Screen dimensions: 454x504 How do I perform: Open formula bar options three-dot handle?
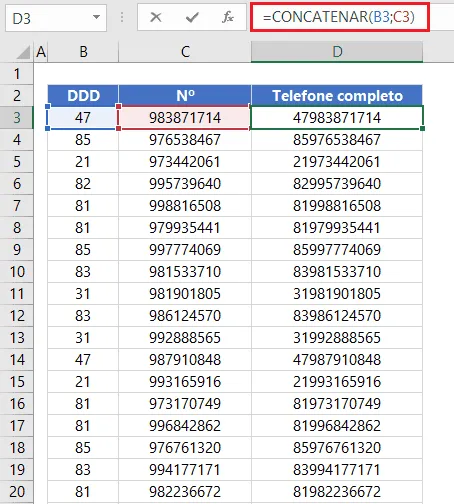[x=122, y=17]
